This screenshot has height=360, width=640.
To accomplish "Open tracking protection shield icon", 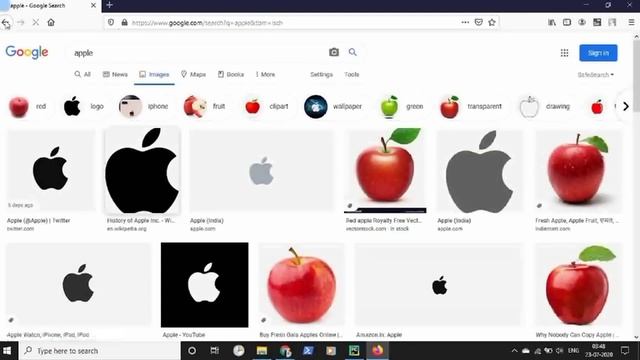I will (x=111, y=22).
